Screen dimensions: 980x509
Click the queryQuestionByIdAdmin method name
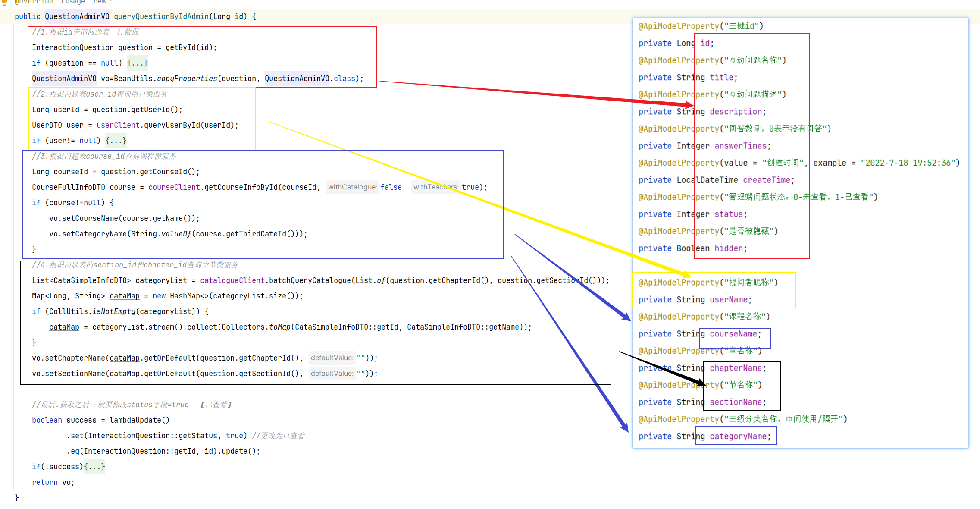(161, 16)
